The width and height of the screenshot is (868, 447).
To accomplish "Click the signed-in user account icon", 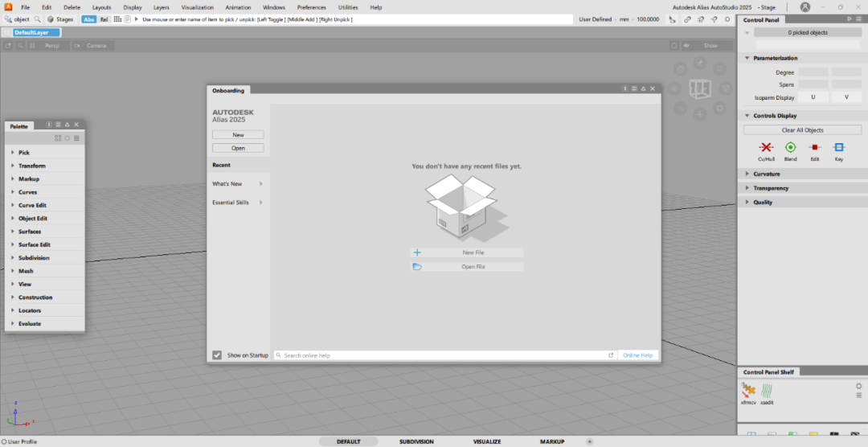I will pos(805,7).
